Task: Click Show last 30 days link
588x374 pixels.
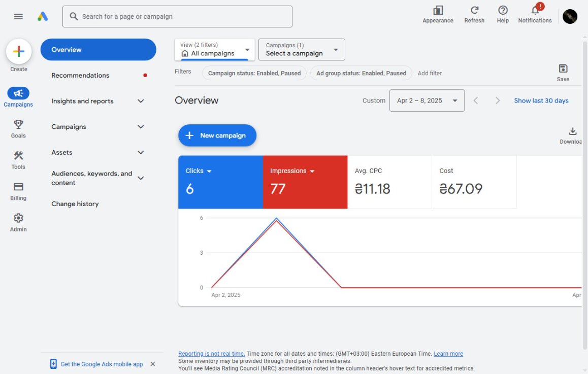Action: pos(541,100)
